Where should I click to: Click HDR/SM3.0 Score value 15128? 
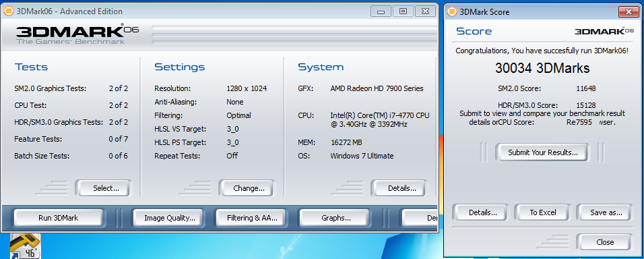586,105
